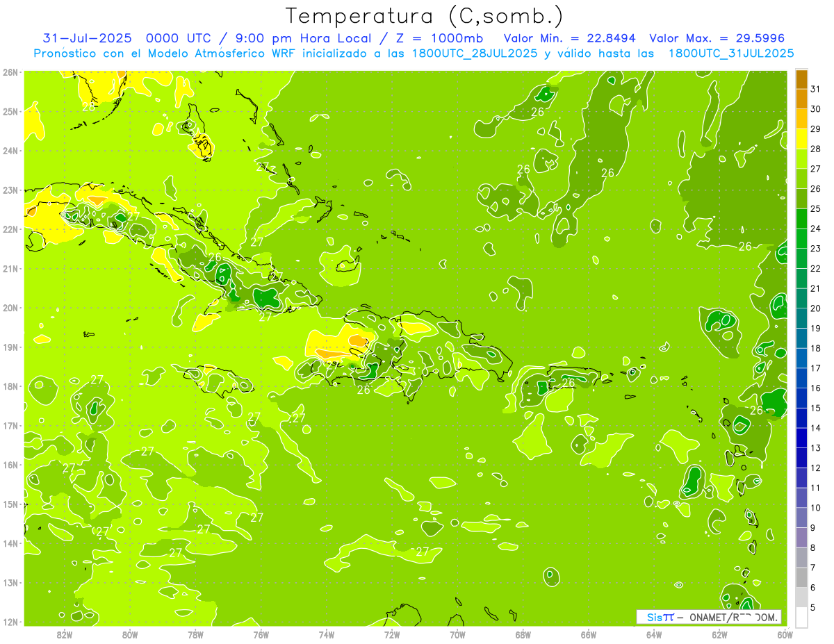Click the legend scale value 10
The height and width of the screenshot is (644, 834).
pos(815,508)
